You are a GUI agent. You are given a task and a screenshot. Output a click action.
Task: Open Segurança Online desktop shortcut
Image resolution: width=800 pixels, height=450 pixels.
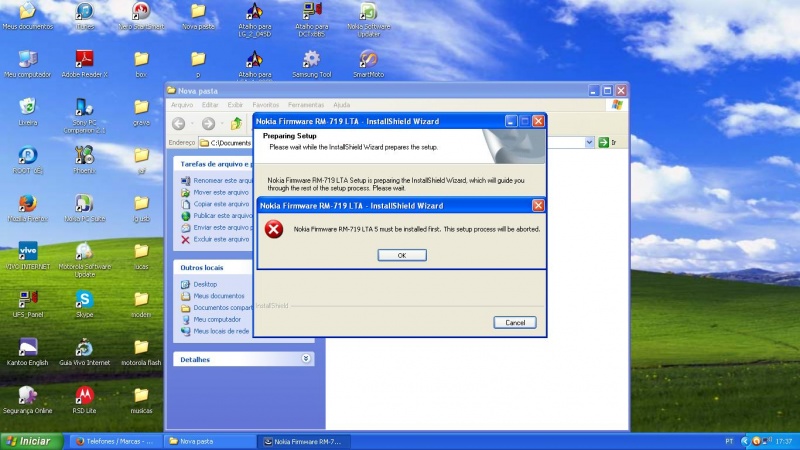(x=28, y=400)
